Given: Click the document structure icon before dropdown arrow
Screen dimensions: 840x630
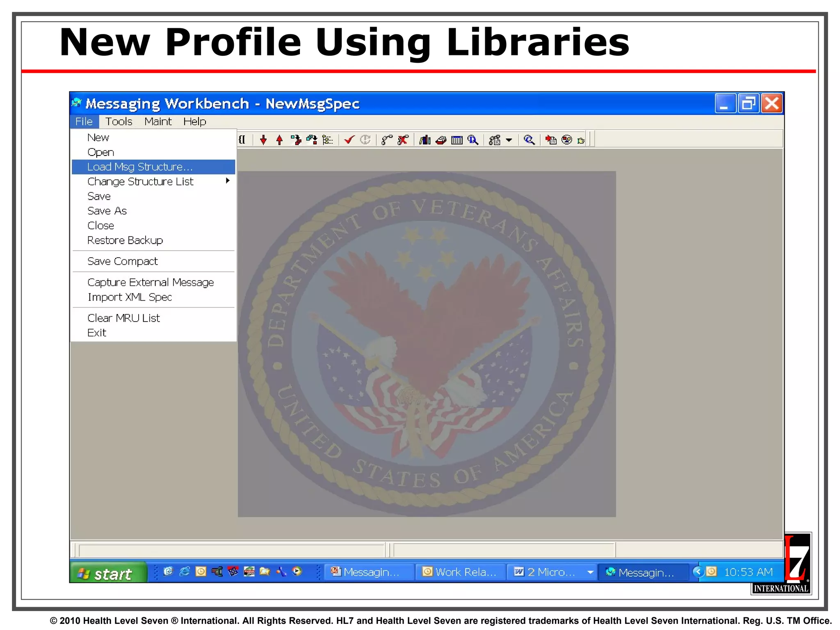Looking at the screenshot, I should click(495, 140).
